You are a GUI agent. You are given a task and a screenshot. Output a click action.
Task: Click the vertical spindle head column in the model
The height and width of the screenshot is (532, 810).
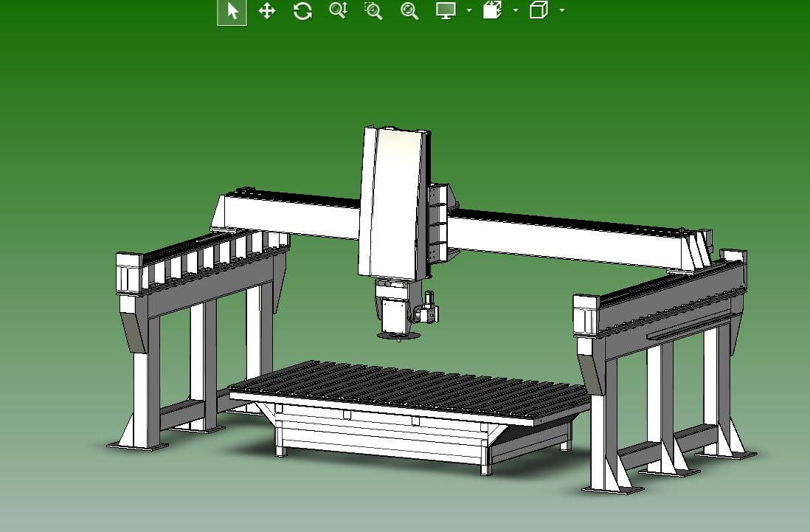click(394, 202)
